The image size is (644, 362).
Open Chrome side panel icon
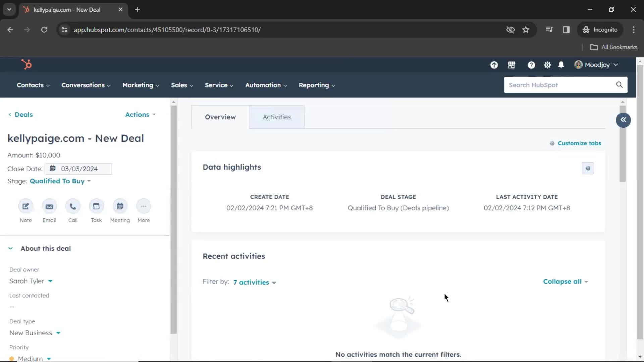tap(566, 30)
